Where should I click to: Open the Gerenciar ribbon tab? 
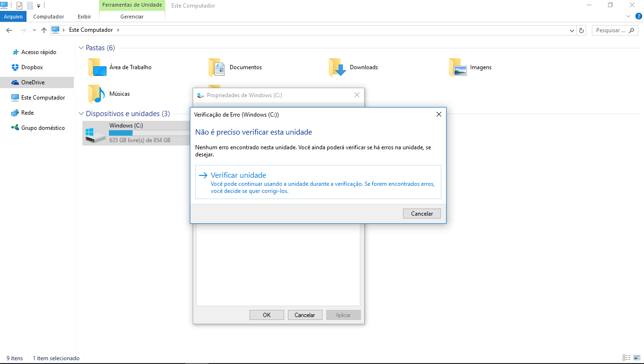coord(132,17)
